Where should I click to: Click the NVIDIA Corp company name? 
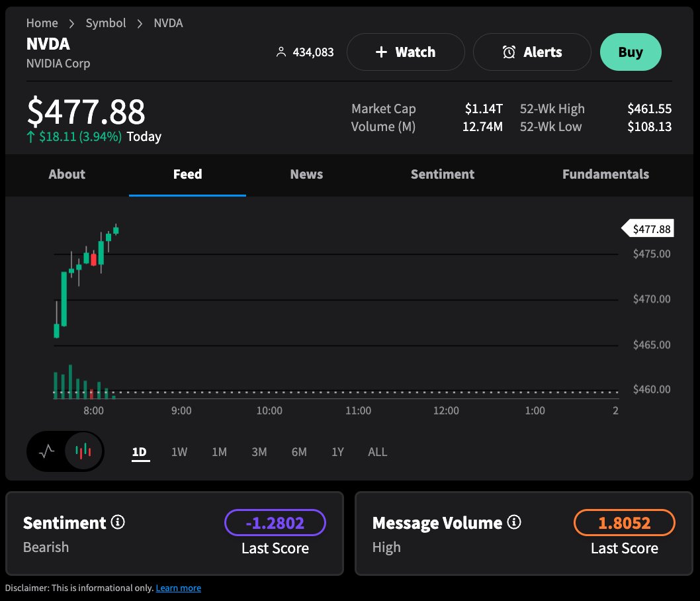pos(58,64)
